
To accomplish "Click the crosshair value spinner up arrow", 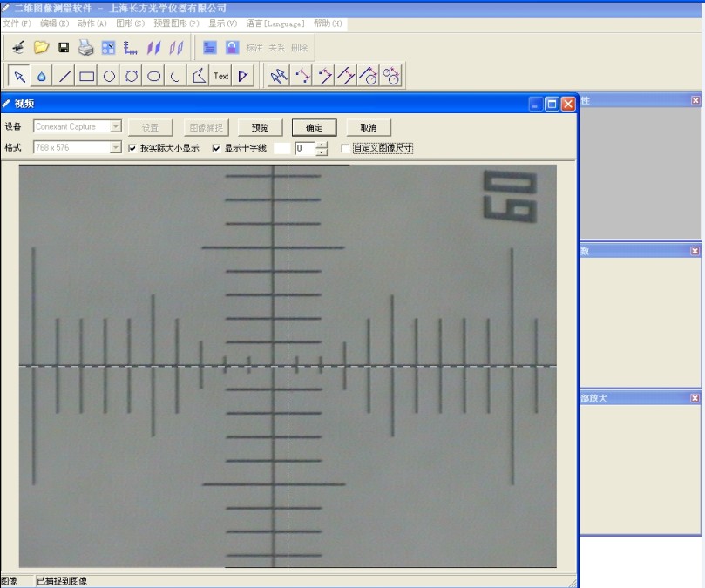I will 322,145.
